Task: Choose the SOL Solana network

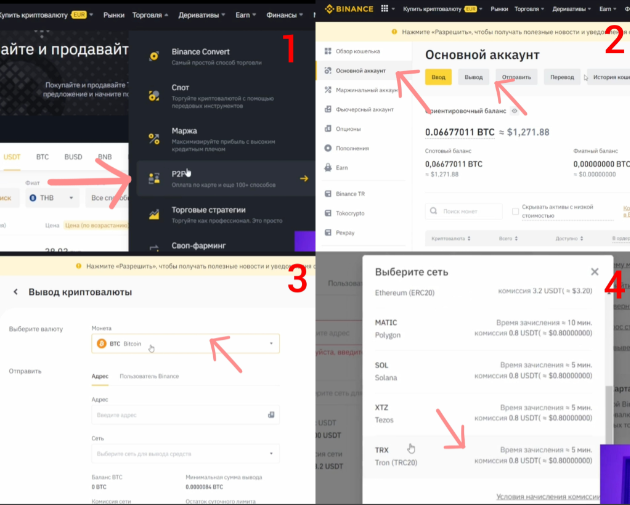Action: point(483,371)
